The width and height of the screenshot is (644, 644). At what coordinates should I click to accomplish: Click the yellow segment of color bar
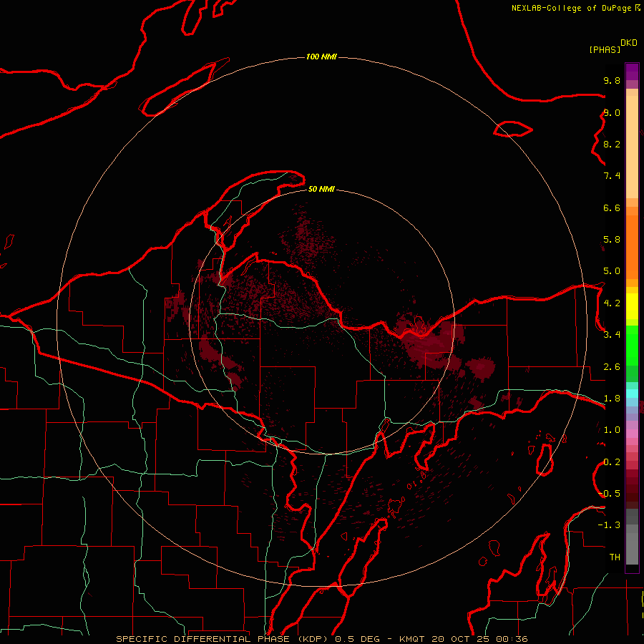coord(632,306)
